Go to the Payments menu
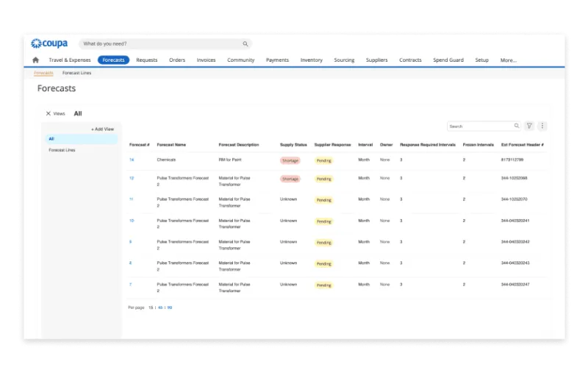This screenshot has width=588, height=373. click(277, 60)
